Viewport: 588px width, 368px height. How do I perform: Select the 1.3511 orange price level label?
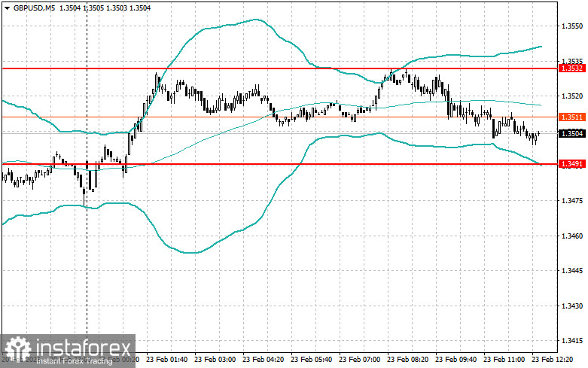572,117
